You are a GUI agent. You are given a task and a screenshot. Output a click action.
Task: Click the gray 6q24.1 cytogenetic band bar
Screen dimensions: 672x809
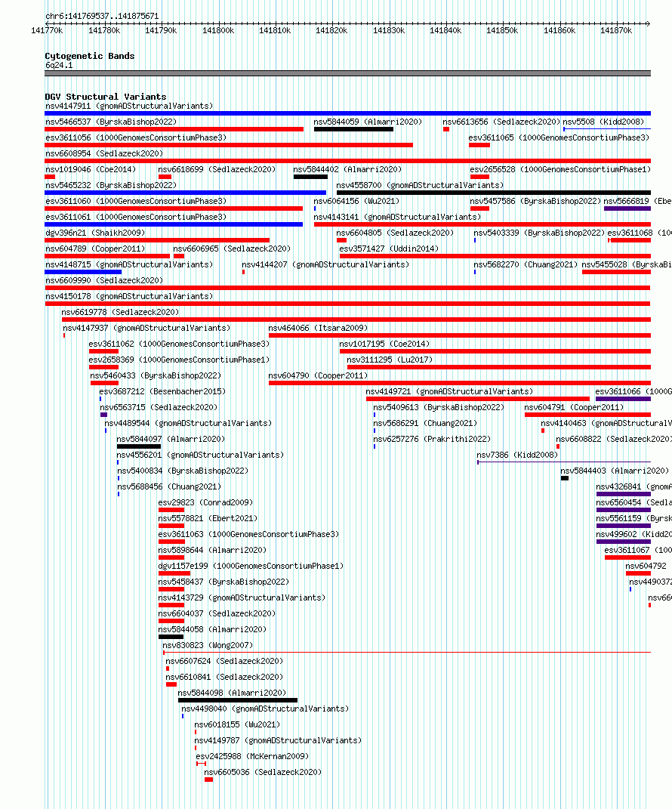click(347, 73)
